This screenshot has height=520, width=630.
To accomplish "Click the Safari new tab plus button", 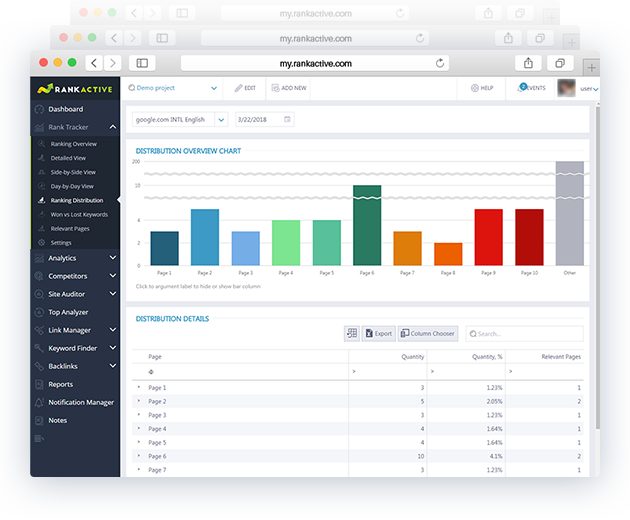I will click(x=591, y=68).
